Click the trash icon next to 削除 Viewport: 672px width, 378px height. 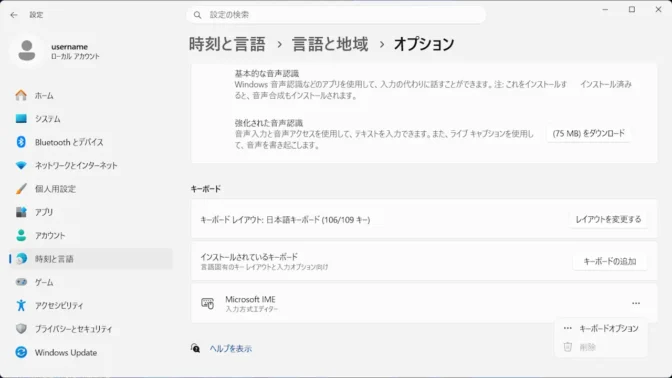[x=568, y=347]
